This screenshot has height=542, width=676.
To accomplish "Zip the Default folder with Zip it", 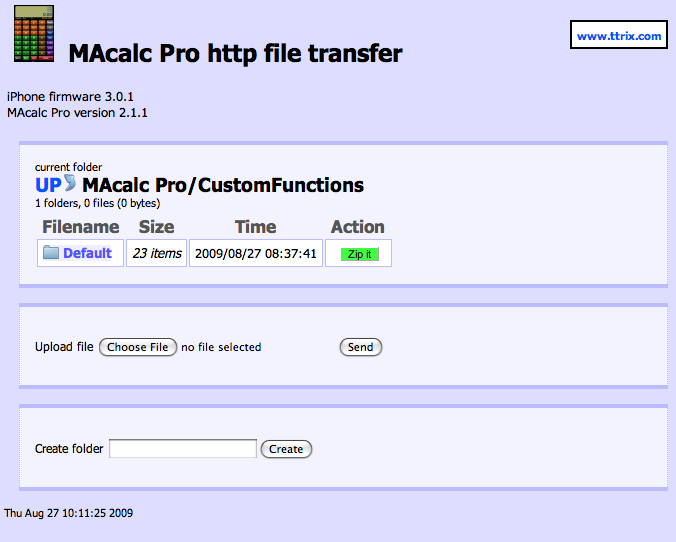I will pos(360,254).
